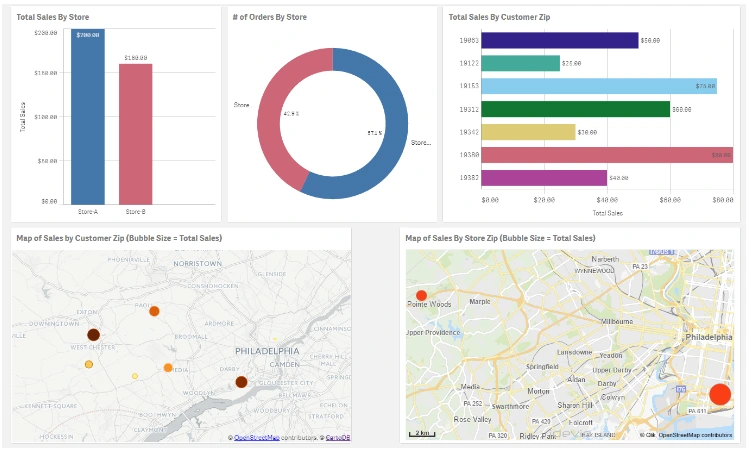Click the 19053 zip label

469,41
